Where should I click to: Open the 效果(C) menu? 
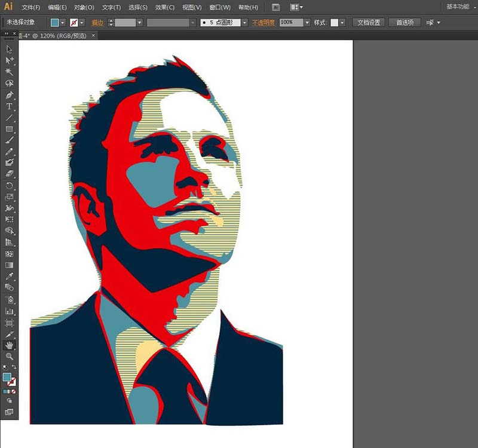pos(165,7)
